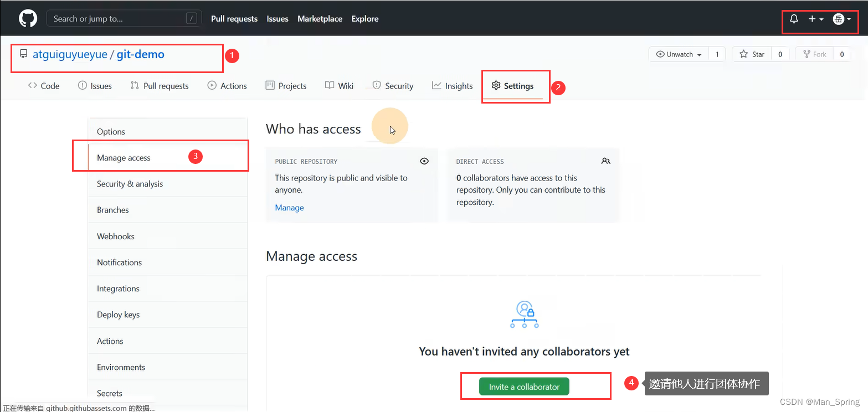Open Actions in settings sidebar

pyautogui.click(x=168, y=341)
